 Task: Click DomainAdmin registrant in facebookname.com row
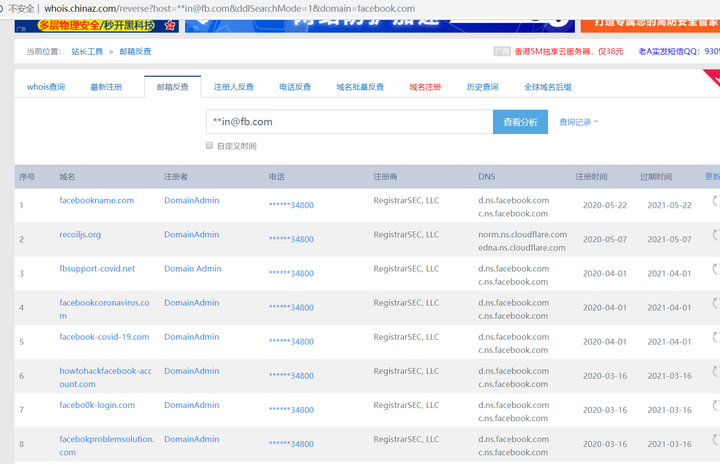click(191, 200)
